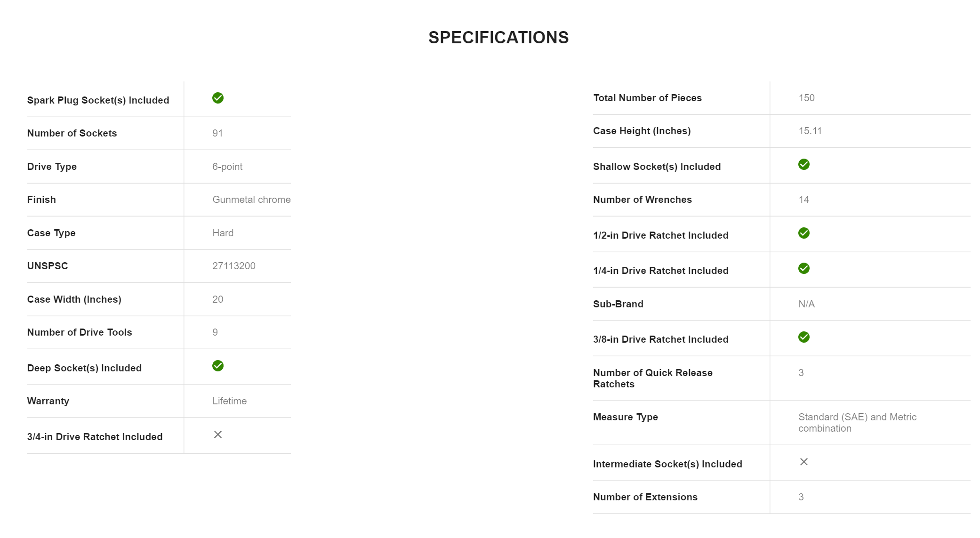Click the 1/4-in Drive Ratchet green checkmark
980x538 pixels.
tap(803, 268)
